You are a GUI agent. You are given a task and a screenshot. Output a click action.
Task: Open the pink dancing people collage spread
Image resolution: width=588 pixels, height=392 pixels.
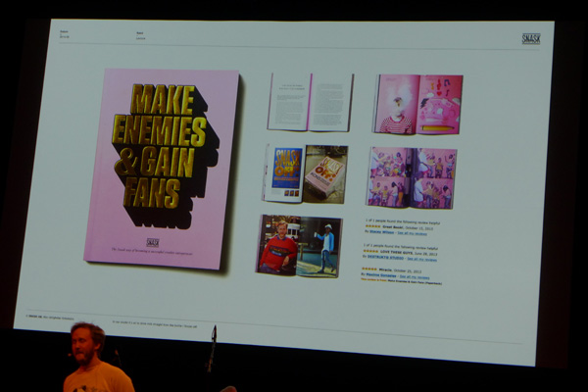(x=412, y=177)
